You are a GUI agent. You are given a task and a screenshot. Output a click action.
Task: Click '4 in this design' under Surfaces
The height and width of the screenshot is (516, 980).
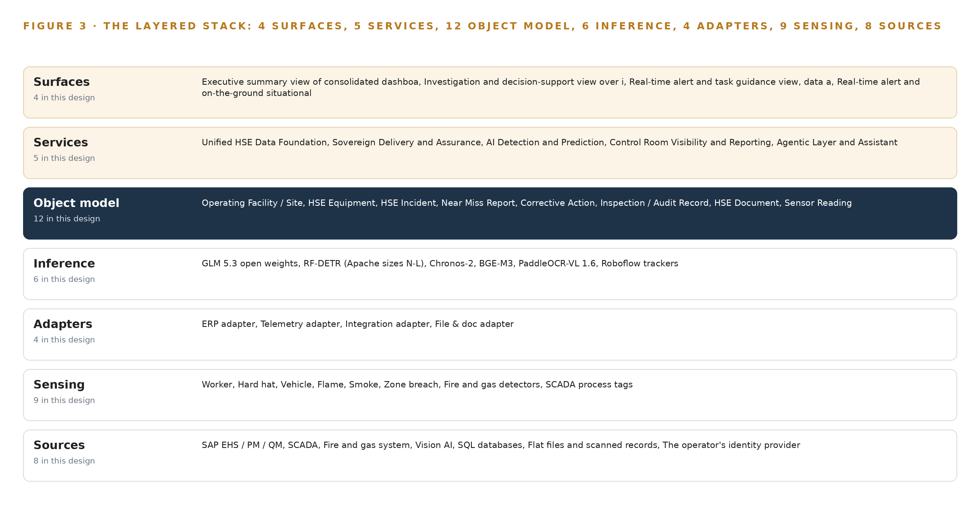tap(64, 97)
